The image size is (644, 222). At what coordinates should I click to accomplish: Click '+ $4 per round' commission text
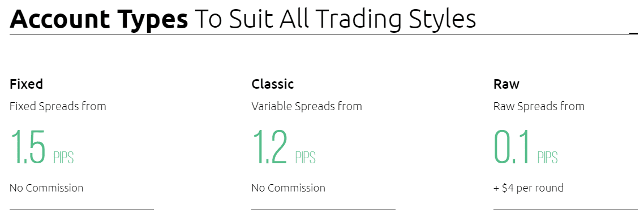pyautogui.click(x=528, y=188)
